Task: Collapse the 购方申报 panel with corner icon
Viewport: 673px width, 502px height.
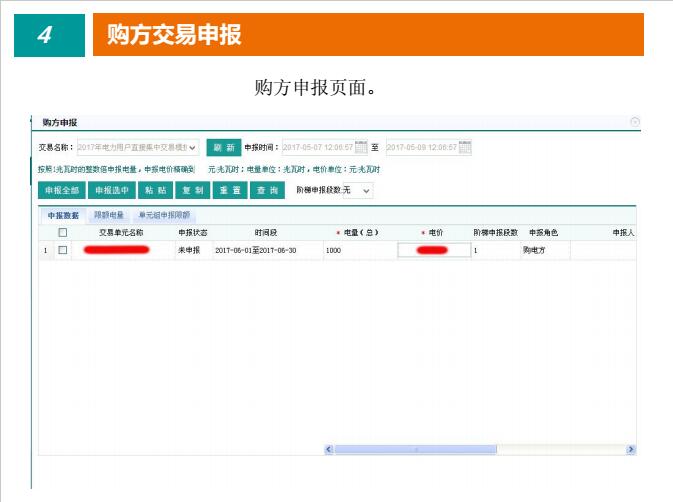Action: pos(634,121)
